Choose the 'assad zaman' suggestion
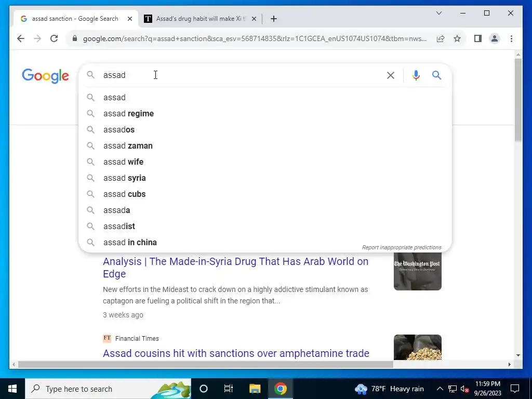532x399 pixels. tap(265, 145)
